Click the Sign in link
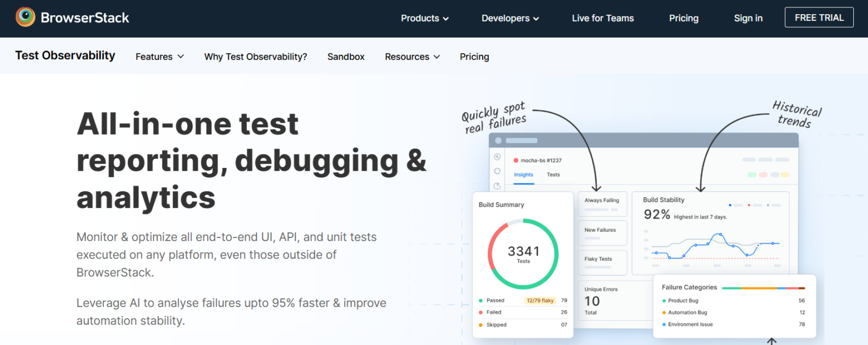 point(748,18)
